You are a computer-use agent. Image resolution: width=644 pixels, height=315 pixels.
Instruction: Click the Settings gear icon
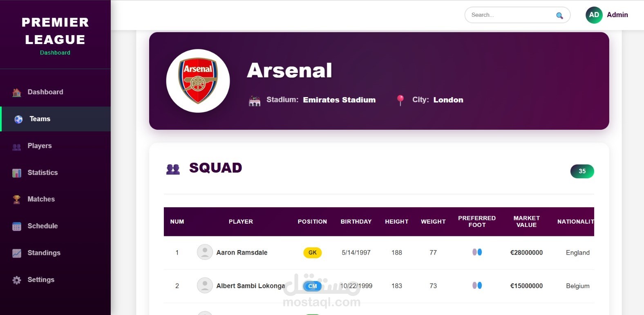(17, 280)
